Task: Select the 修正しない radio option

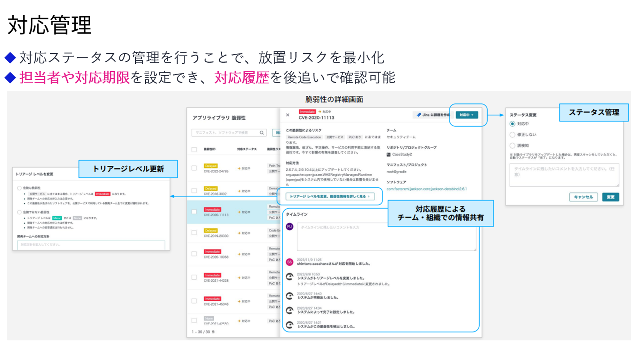Action: pyautogui.click(x=512, y=135)
